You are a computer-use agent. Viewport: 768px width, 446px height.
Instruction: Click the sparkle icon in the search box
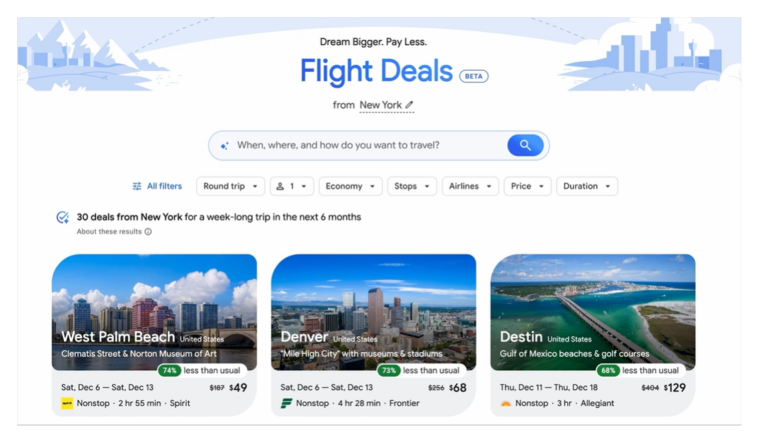click(x=224, y=146)
